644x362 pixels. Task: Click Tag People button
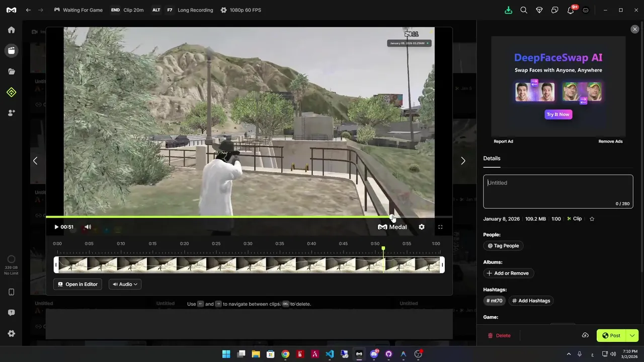pos(503,246)
